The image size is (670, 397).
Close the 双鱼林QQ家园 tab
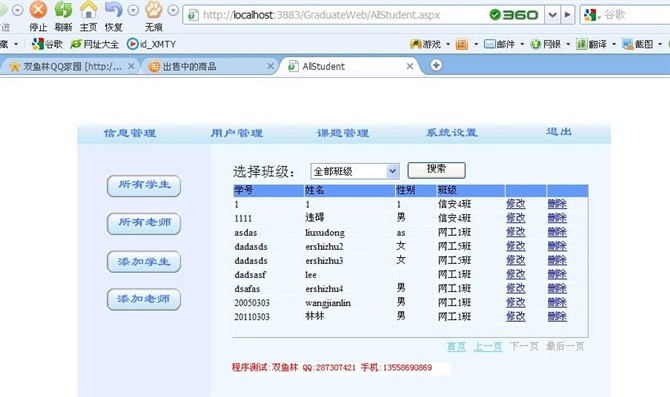[131, 66]
